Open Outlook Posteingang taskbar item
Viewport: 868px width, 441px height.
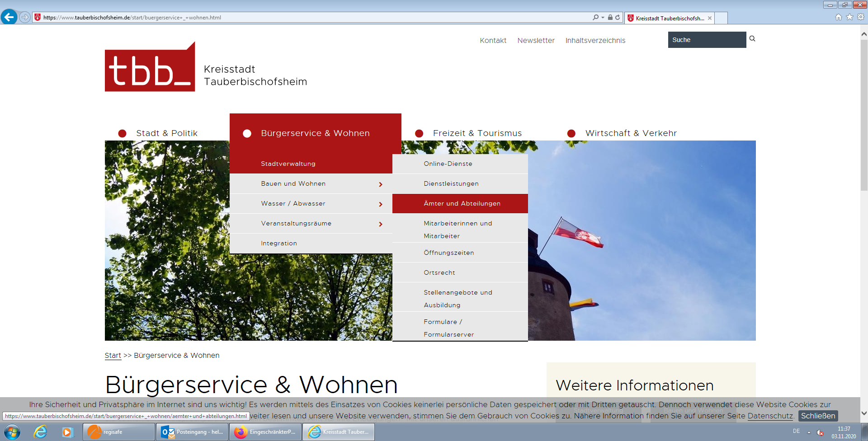192,432
